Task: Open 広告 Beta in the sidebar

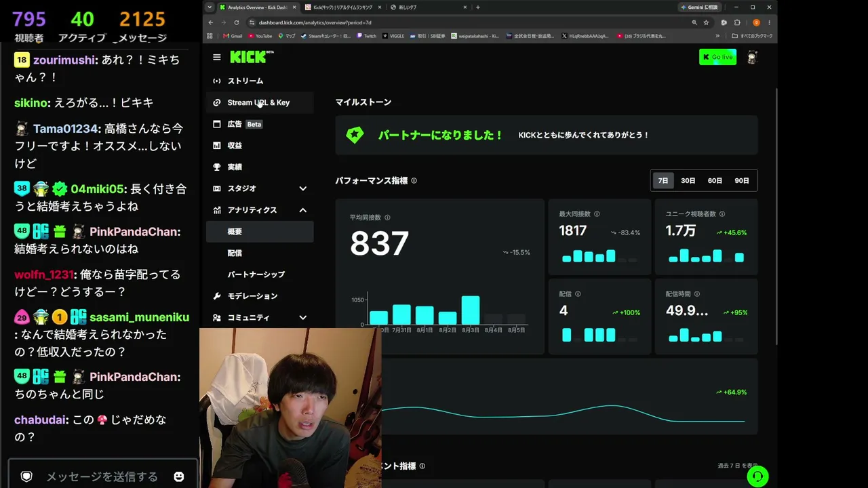Action: point(260,124)
